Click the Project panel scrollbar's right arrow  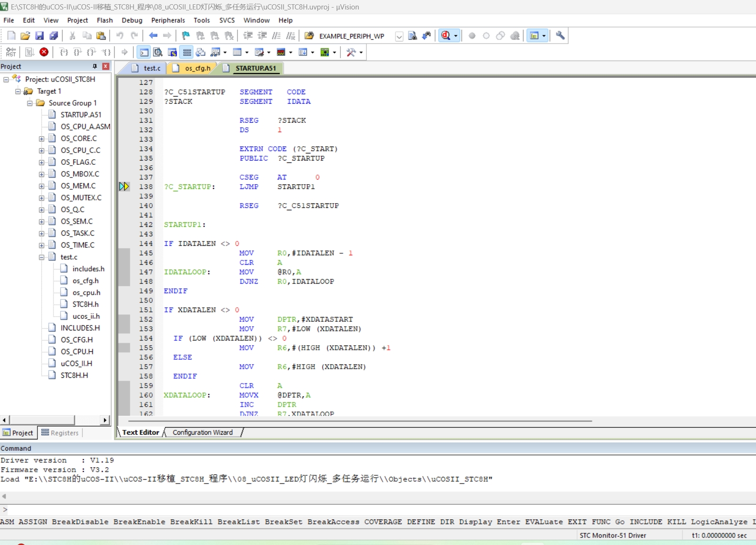tap(105, 420)
